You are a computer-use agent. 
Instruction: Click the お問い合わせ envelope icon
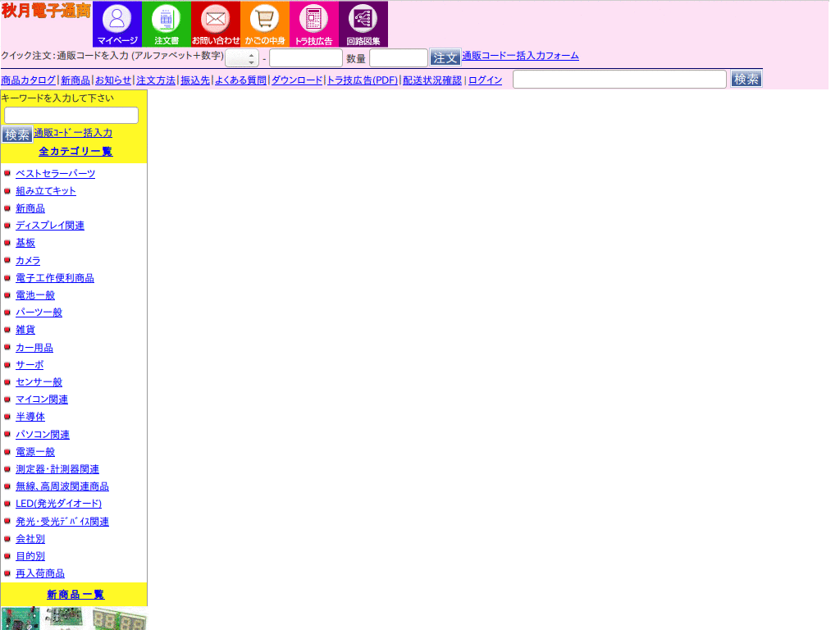coord(216,24)
